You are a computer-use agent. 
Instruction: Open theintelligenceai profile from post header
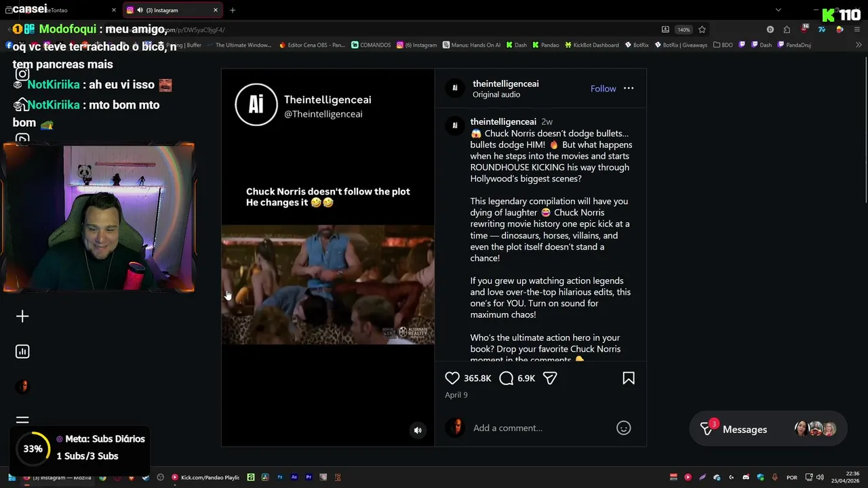(505, 83)
